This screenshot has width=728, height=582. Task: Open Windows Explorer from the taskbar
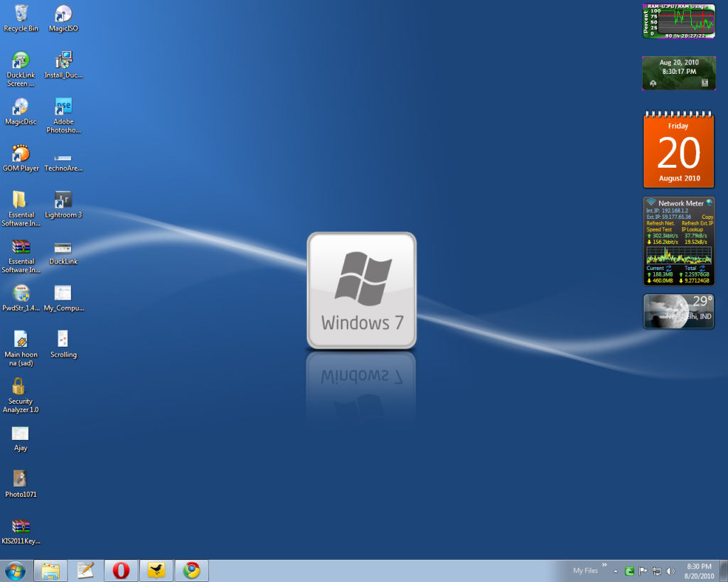(x=50, y=571)
